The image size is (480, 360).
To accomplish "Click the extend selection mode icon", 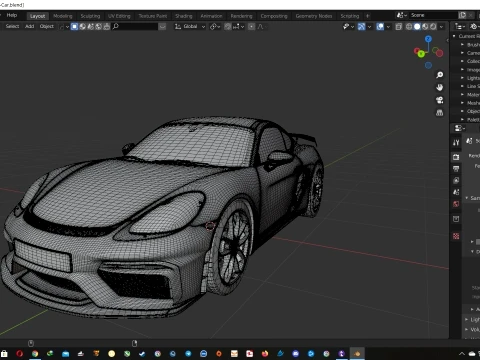I will pos(82,26).
